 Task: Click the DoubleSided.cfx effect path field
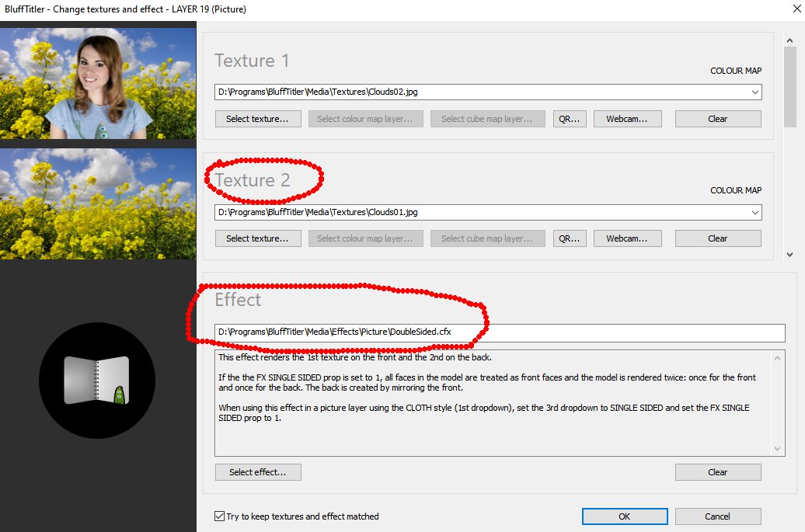pos(500,332)
